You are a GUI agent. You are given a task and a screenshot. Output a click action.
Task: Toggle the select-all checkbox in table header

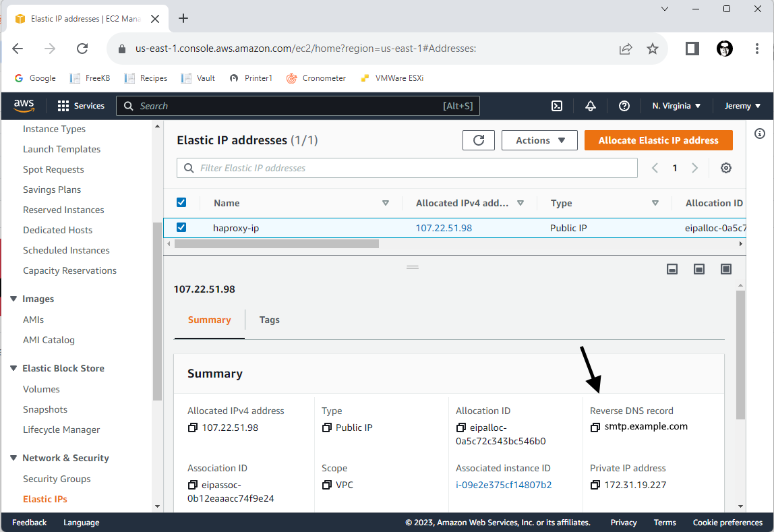point(181,202)
